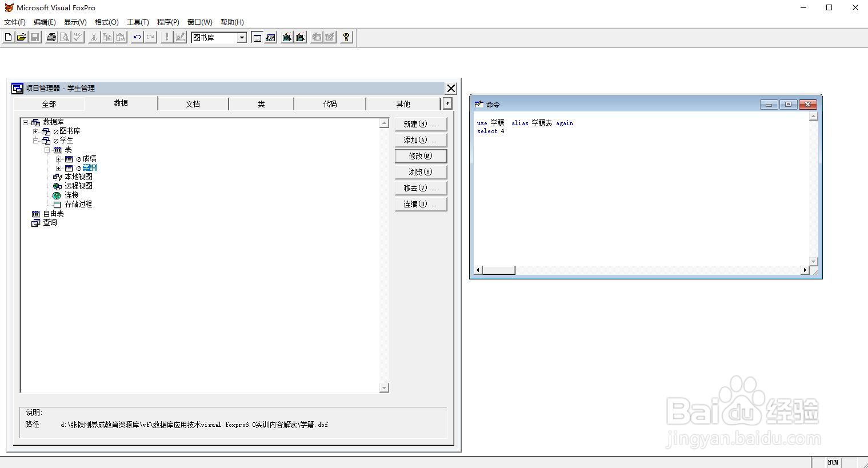Open the 图书库 database dropdown in toolbar

(x=242, y=38)
